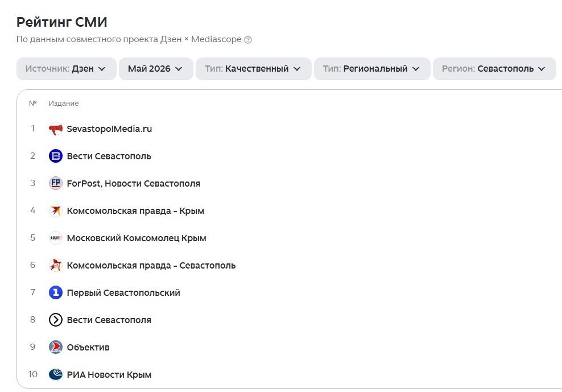Open Комсомольская правда – Крым link
This screenshot has height=392, width=562.
pyautogui.click(x=135, y=211)
